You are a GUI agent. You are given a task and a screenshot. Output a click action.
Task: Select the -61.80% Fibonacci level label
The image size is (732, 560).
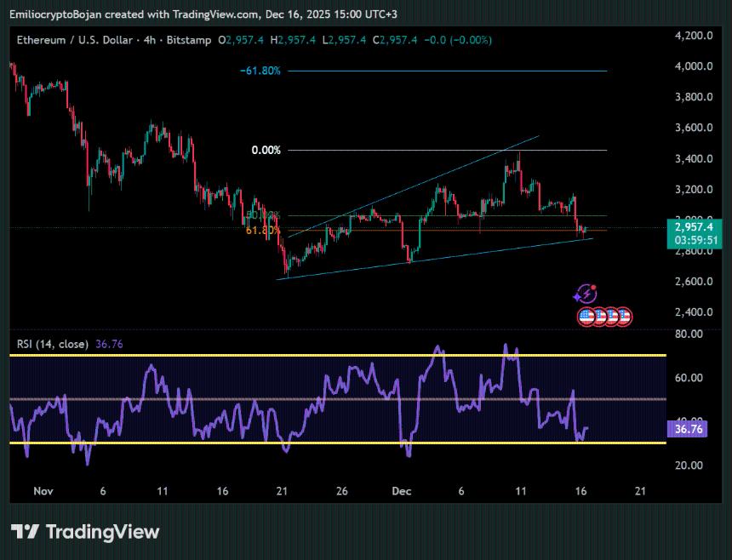click(x=260, y=71)
